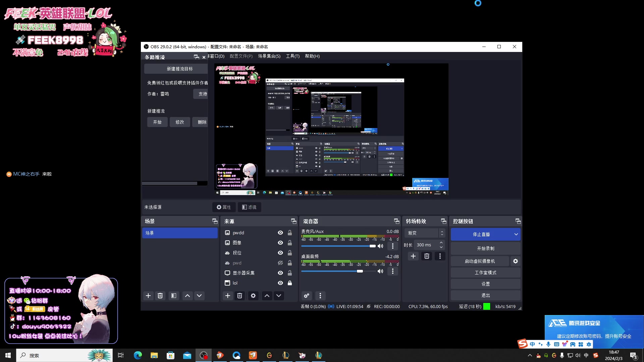The height and width of the screenshot is (362, 644).
Task: Open the 工具(T) menu
Action: click(292, 56)
